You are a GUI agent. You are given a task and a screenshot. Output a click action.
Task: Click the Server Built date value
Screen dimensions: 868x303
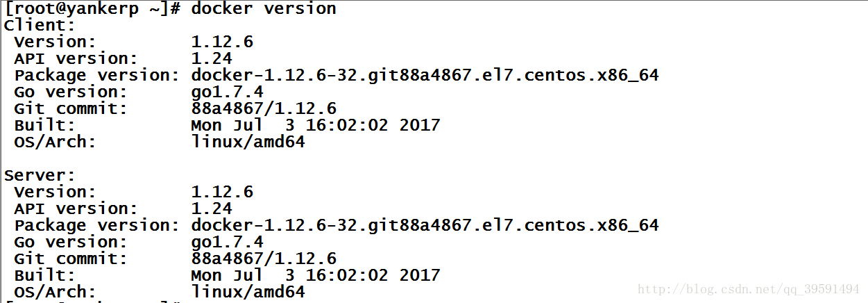click(316, 275)
